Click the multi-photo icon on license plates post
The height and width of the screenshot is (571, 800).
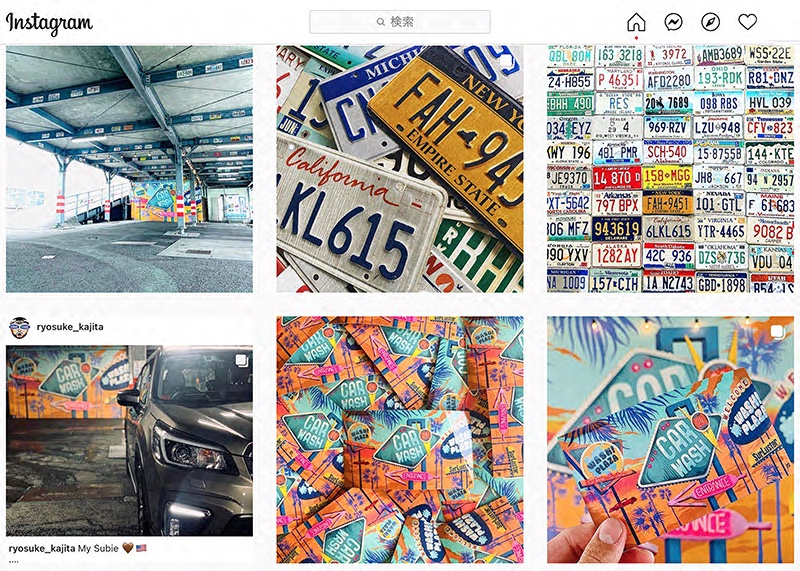click(x=505, y=61)
